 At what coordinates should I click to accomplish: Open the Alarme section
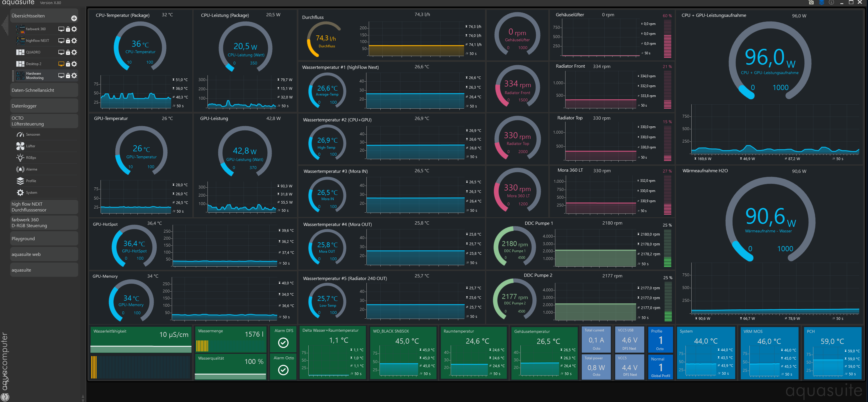[31, 169]
